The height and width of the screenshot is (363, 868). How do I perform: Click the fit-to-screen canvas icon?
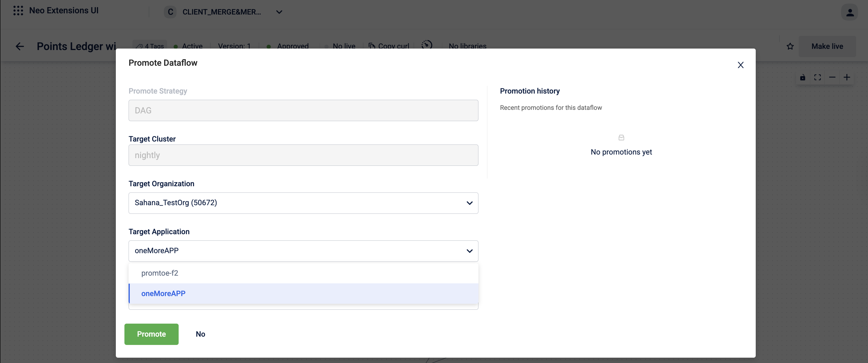[817, 78]
